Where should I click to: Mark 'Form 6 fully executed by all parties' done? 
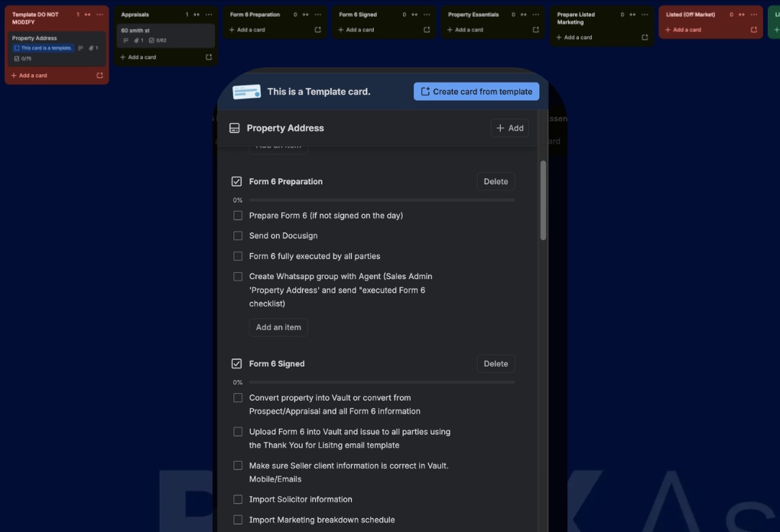tap(238, 256)
